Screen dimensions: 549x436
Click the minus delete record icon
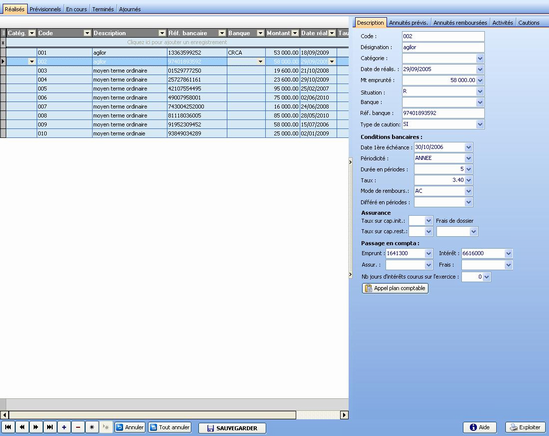[x=78, y=427]
